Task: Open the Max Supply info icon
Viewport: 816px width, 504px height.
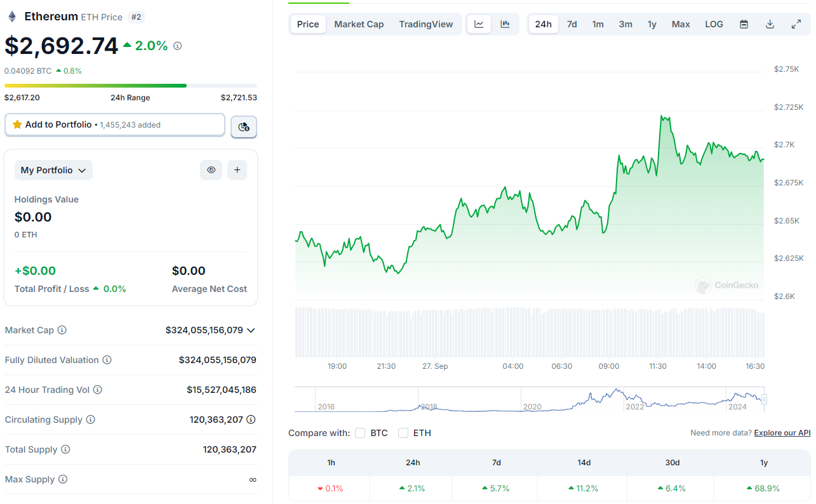Action: [63, 479]
